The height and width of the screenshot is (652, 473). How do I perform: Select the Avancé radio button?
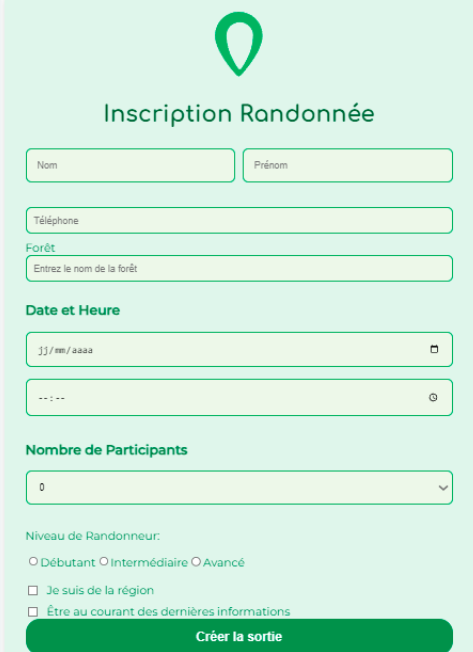(x=196, y=562)
